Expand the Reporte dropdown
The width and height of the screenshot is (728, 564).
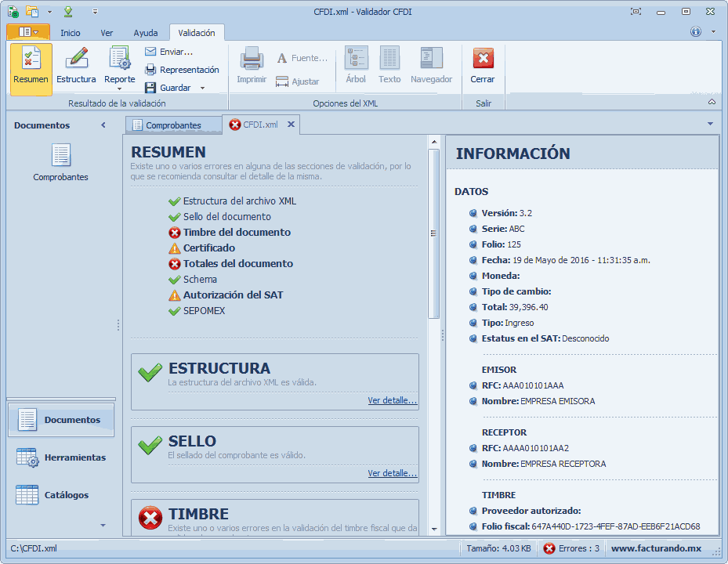click(x=120, y=88)
